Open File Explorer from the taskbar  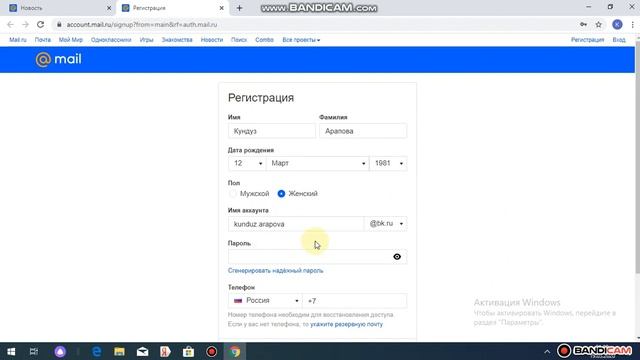(x=119, y=351)
